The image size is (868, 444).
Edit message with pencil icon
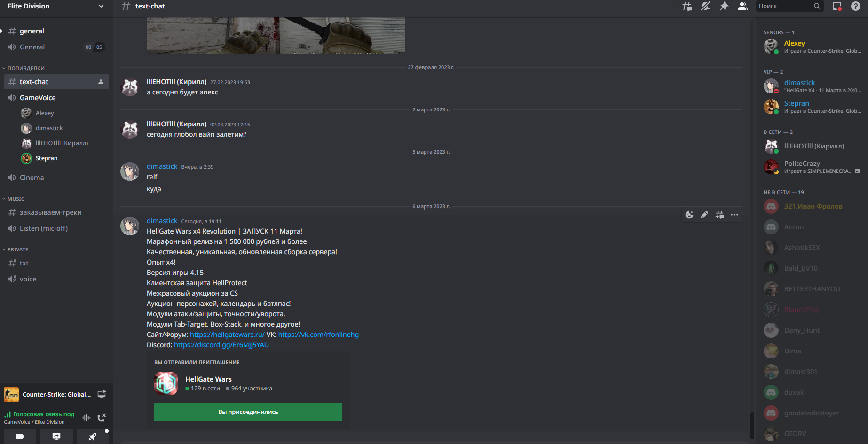pos(704,215)
